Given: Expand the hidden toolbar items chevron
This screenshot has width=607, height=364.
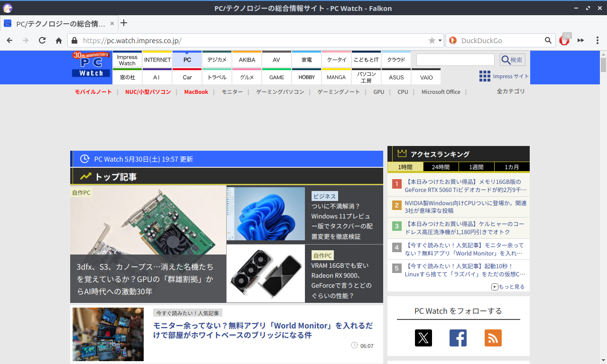Looking at the screenshot, I should click(580, 40).
